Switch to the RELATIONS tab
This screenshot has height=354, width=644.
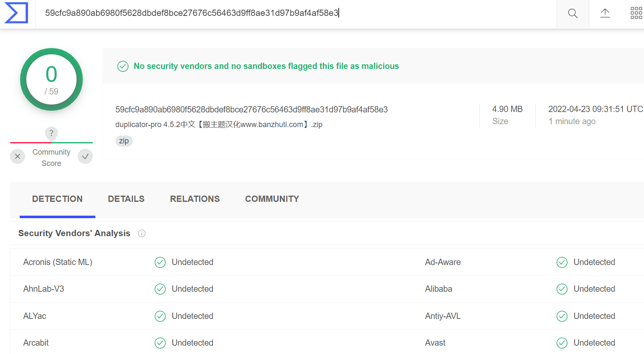195,199
